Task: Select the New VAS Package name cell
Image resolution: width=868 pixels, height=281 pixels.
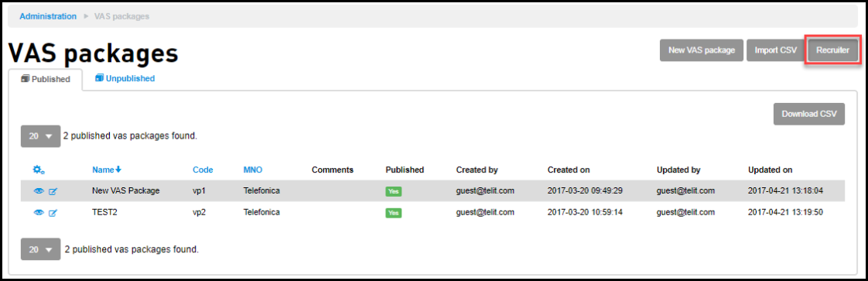Action: point(125,190)
